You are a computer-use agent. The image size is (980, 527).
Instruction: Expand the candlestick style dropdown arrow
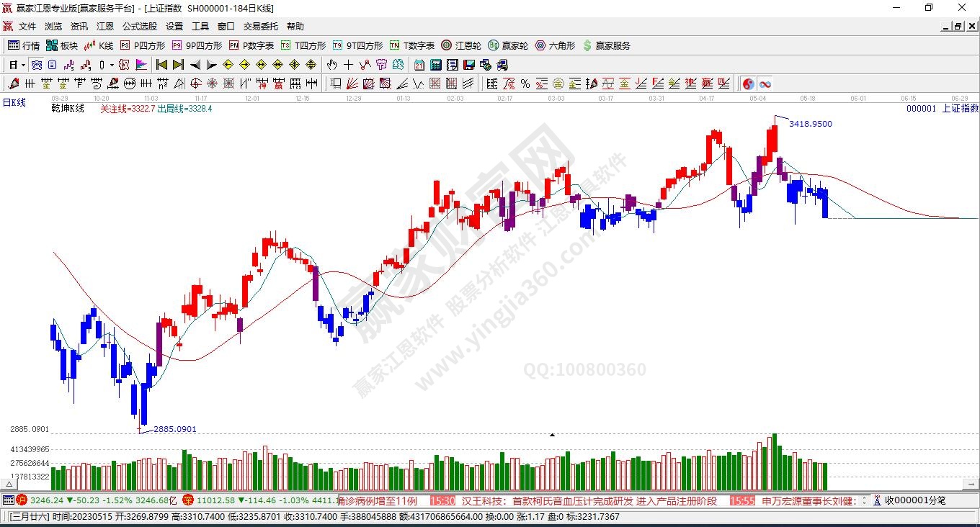(112, 65)
